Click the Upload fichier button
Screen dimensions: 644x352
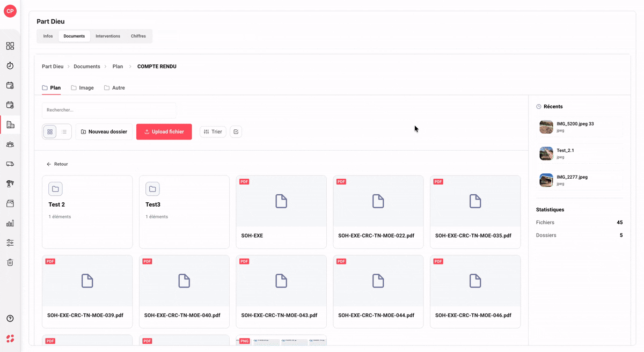point(164,131)
